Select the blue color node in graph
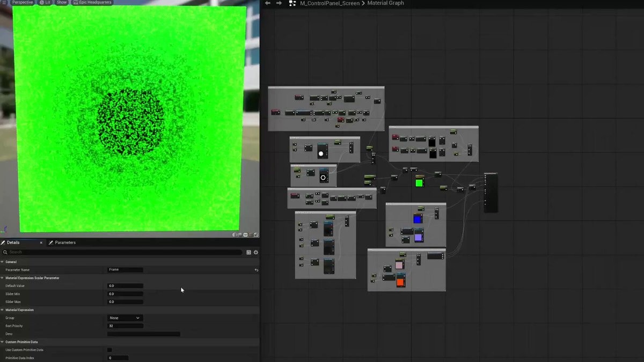This screenshot has width=644, height=362. point(418,217)
